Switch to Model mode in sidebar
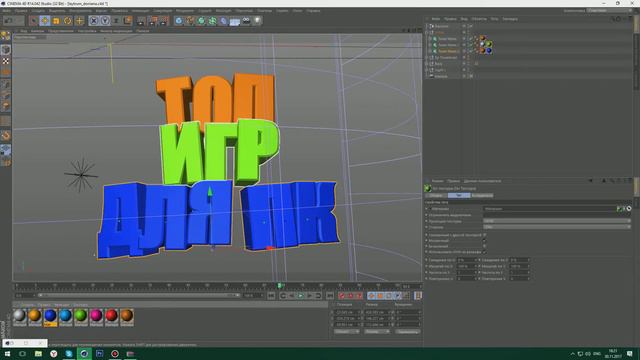640x360 pixels. (6, 49)
